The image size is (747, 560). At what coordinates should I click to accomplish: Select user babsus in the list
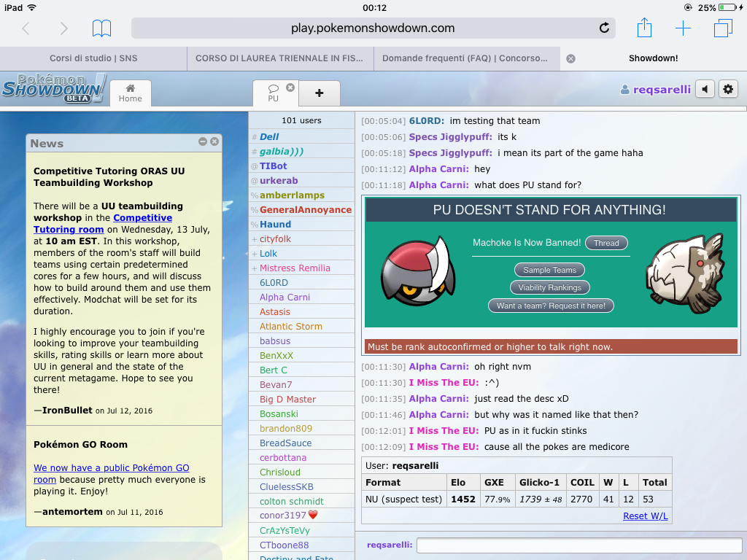tap(301, 341)
